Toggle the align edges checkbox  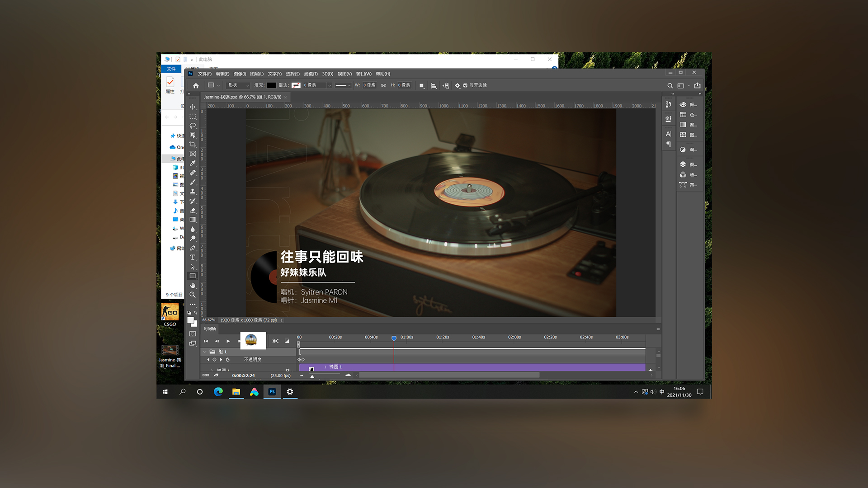(x=465, y=85)
